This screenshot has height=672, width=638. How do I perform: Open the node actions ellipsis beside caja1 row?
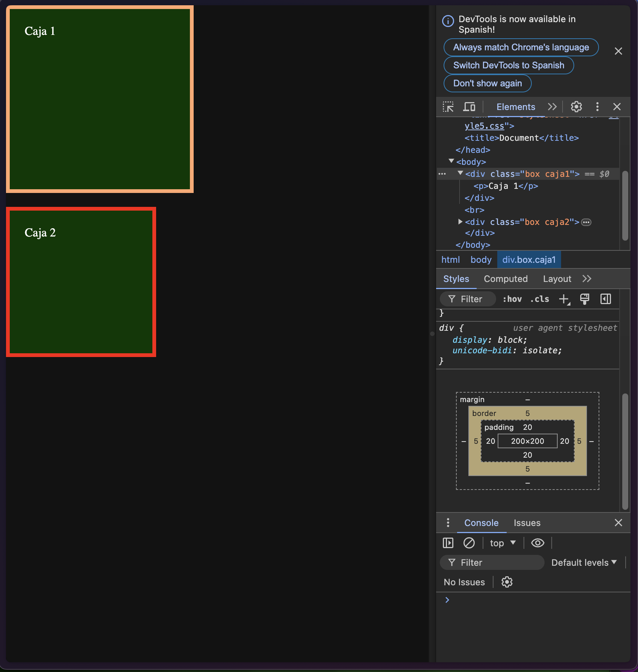click(442, 174)
